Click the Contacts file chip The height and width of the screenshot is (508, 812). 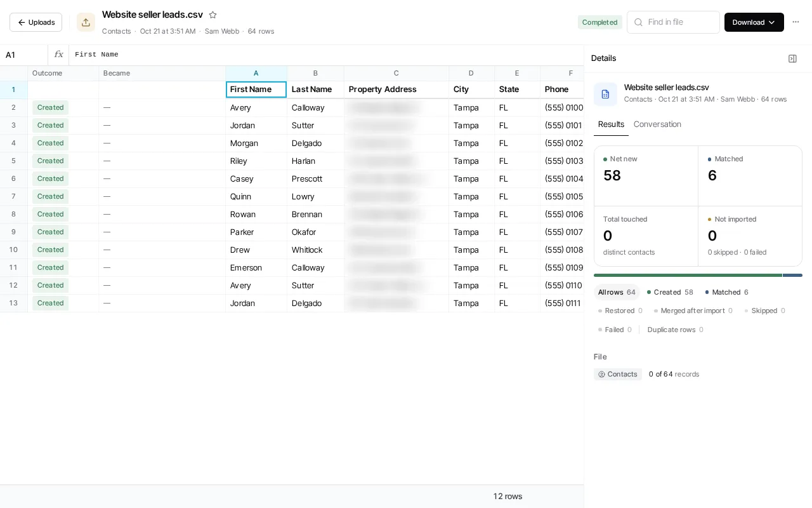tap(618, 374)
